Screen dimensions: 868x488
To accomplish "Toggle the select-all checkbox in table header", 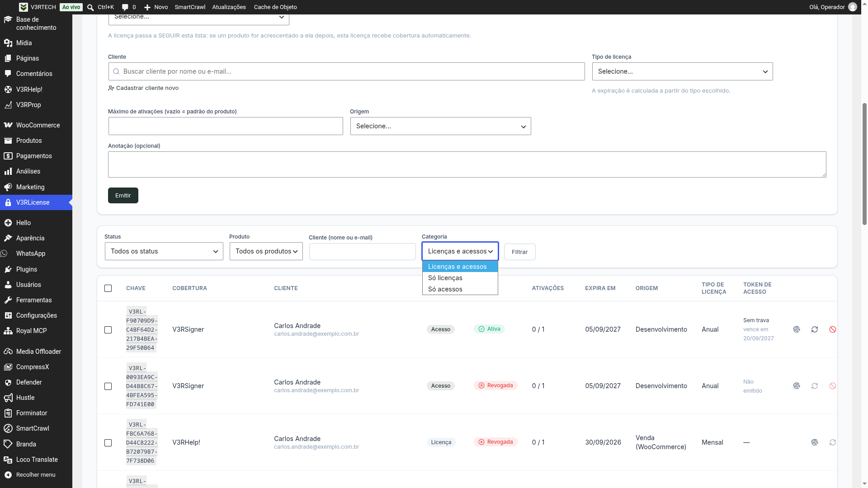I will [x=108, y=288].
